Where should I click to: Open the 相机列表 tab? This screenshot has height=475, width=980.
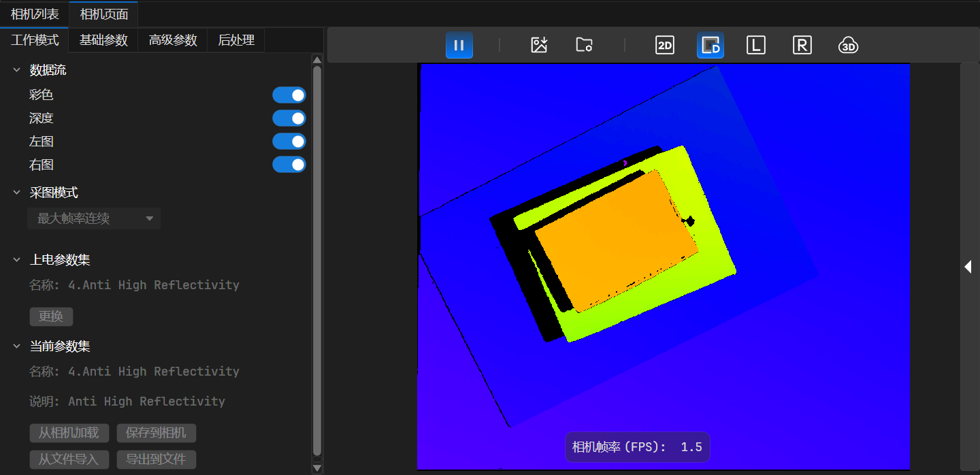click(35, 14)
